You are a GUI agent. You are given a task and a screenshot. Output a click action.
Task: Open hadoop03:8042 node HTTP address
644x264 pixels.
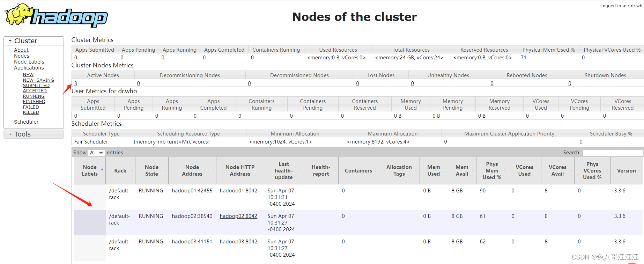tap(238, 242)
